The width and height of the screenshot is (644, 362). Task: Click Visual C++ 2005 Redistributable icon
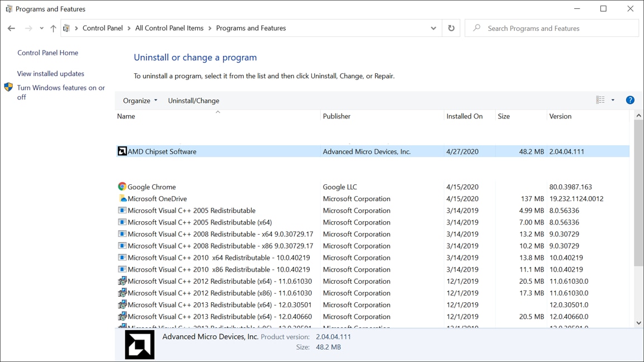(x=122, y=211)
